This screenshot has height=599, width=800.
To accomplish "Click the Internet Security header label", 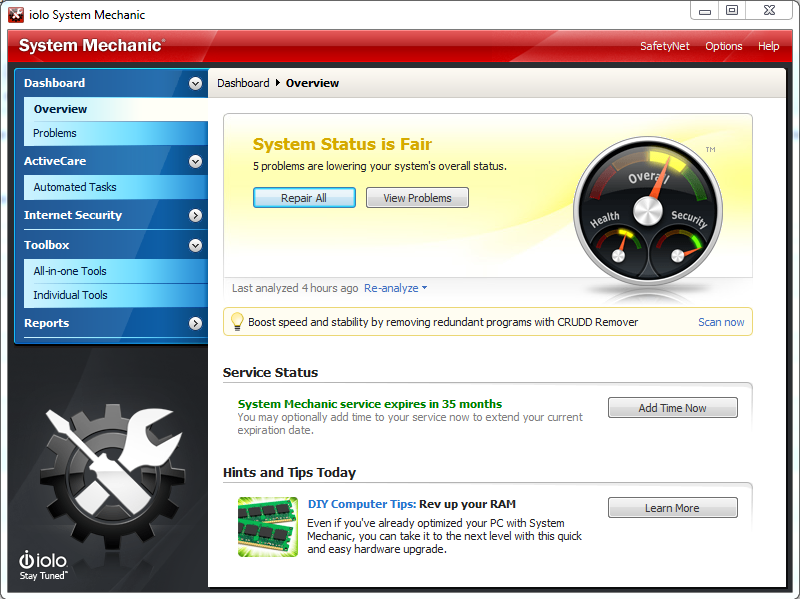I will click(x=73, y=215).
